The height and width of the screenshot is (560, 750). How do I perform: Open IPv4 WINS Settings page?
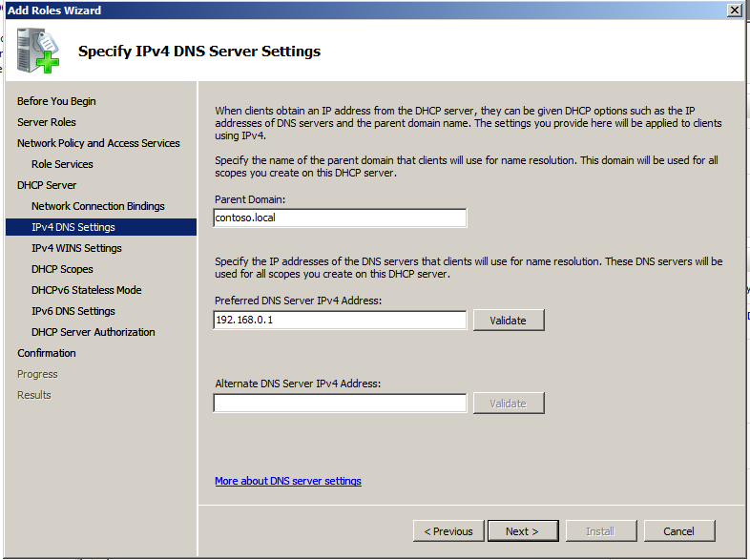(76, 249)
